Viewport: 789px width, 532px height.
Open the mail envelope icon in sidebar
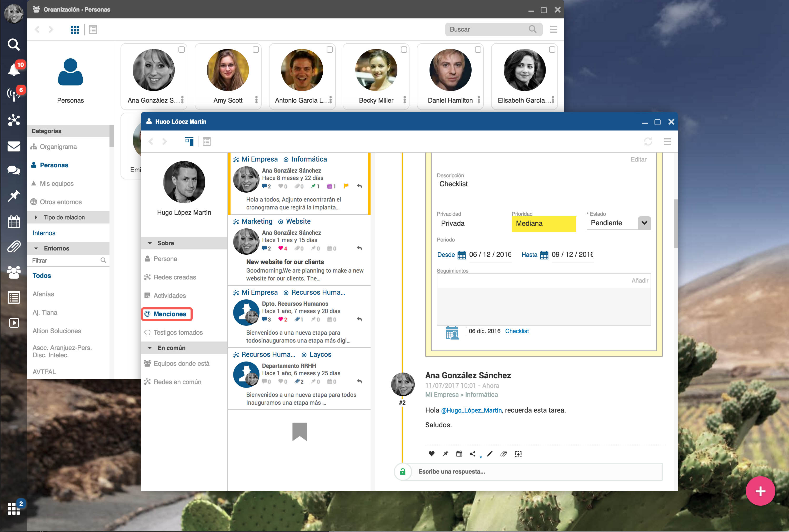click(x=14, y=147)
